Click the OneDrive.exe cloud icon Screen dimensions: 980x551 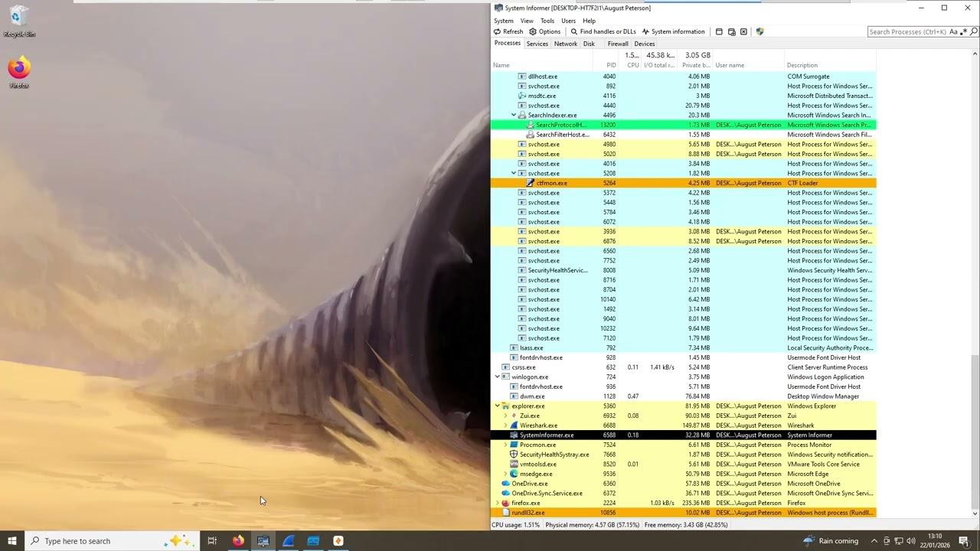(x=505, y=484)
